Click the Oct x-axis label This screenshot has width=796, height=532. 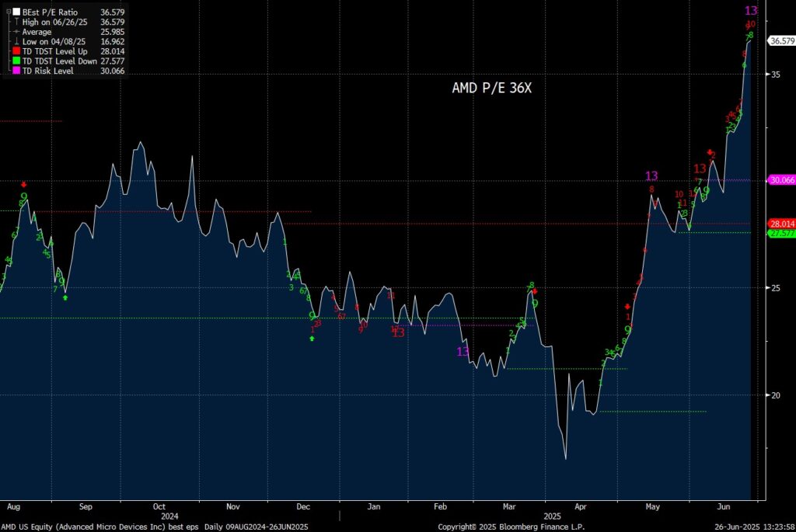click(159, 506)
